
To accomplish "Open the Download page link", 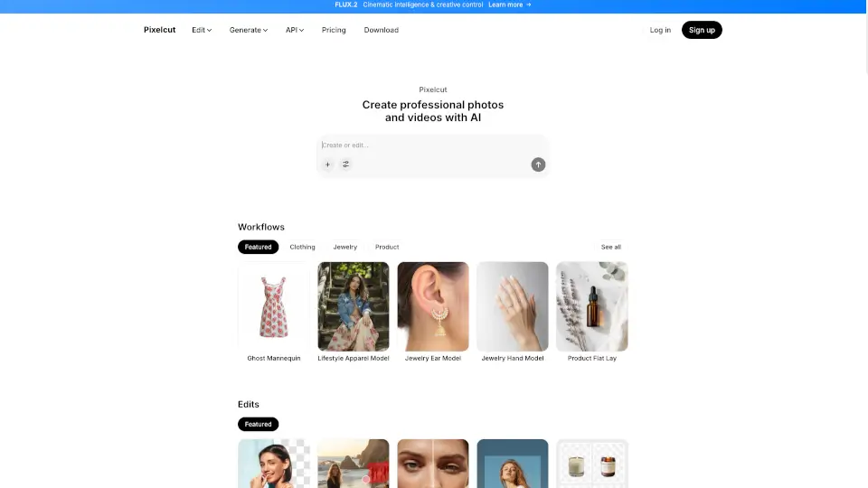I will click(381, 30).
